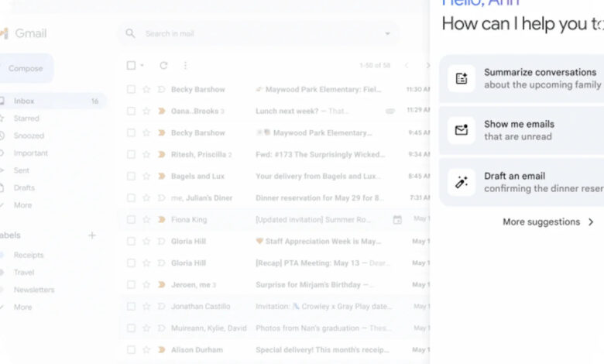Open the Snoozed folder
This screenshot has height=364, width=604.
[x=29, y=136]
